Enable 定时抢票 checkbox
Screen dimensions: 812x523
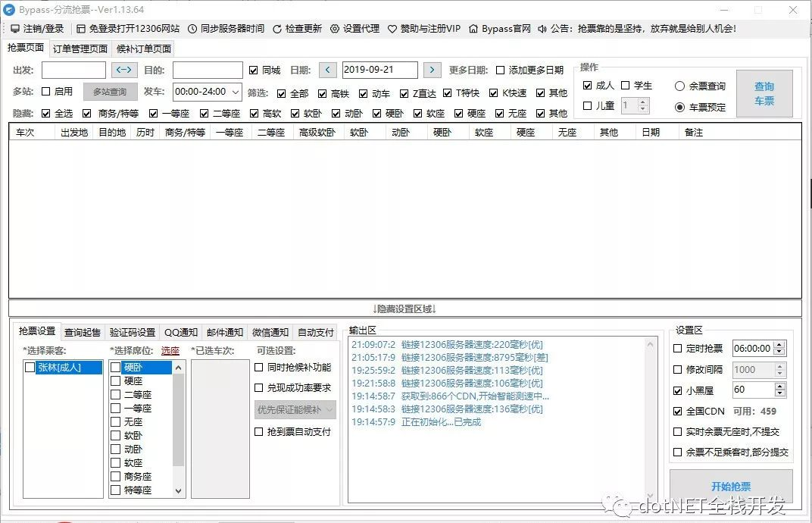click(677, 349)
